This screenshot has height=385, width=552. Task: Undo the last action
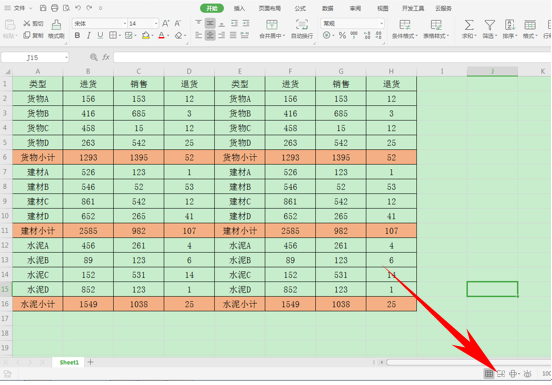pos(78,8)
